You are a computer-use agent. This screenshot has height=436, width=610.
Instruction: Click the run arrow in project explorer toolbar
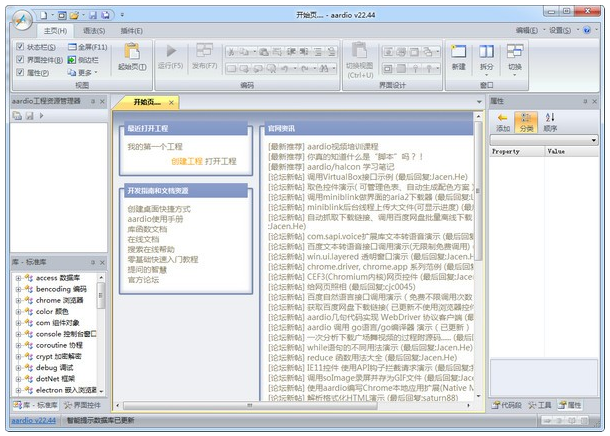(41, 116)
